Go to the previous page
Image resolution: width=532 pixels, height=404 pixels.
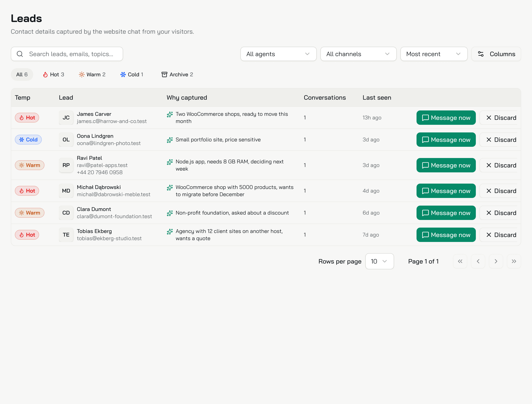tap(478, 261)
